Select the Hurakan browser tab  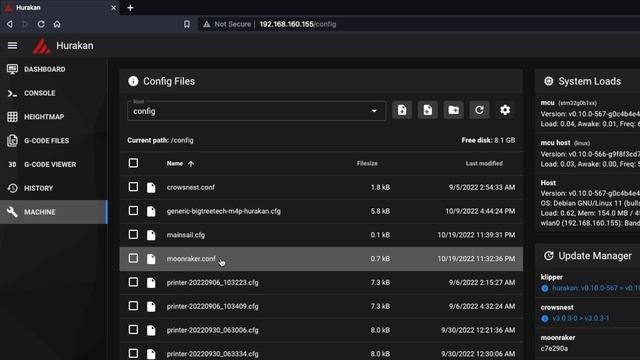(60, 8)
